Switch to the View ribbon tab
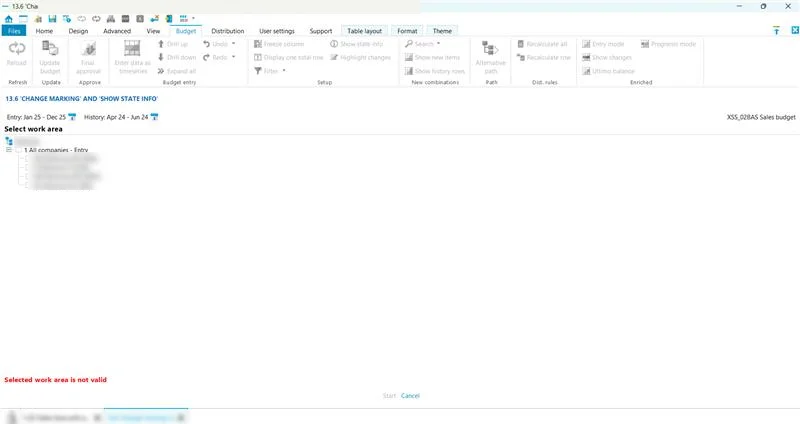The height and width of the screenshot is (424, 800). point(153,31)
